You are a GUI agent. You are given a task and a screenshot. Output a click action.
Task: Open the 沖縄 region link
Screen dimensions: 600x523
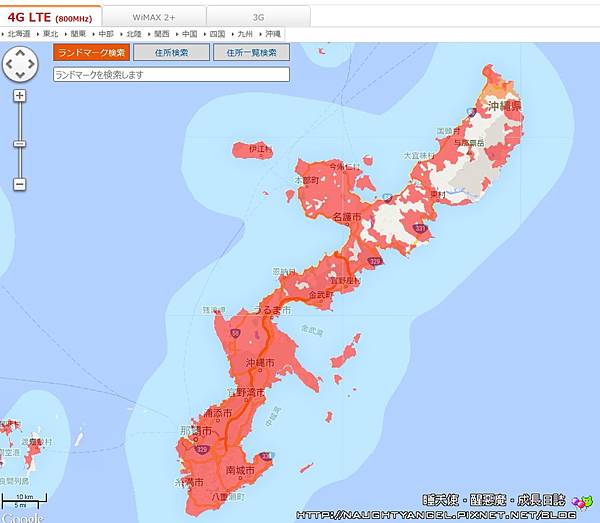pyautogui.click(x=273, y=34)
